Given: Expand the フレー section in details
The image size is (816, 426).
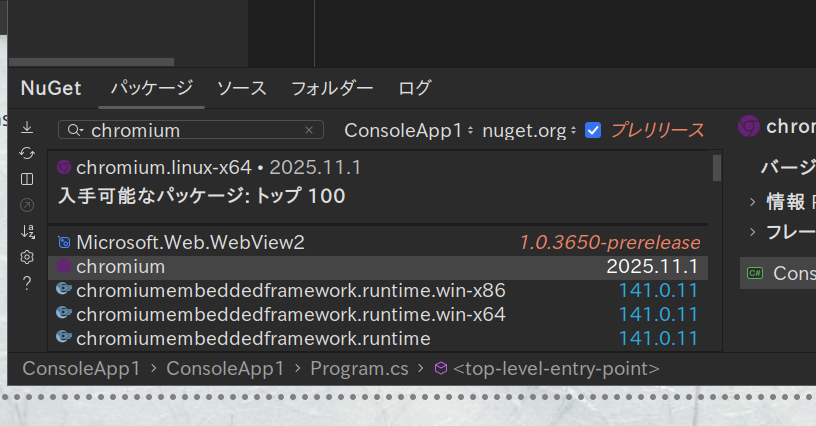Looking at the screenshot, I should pyautogui.click(x=752, y=232).
